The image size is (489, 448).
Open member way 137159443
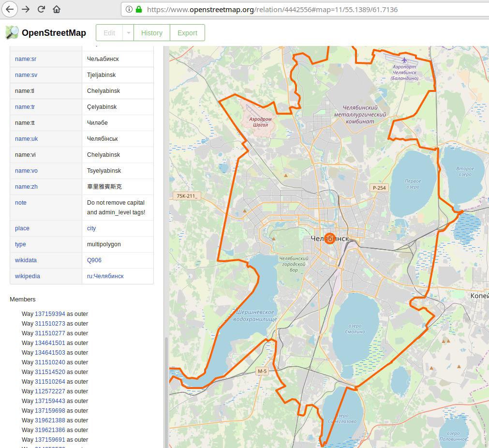50,401
